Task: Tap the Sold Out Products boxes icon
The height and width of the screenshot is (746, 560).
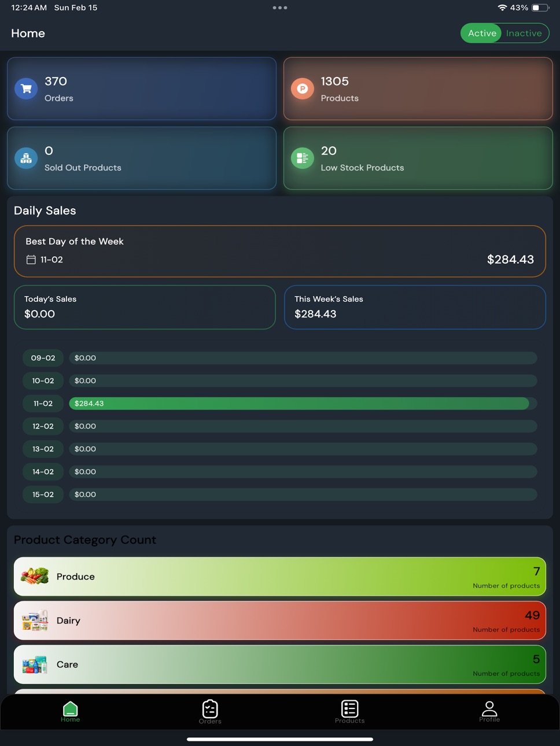Action: pos(26,158)
